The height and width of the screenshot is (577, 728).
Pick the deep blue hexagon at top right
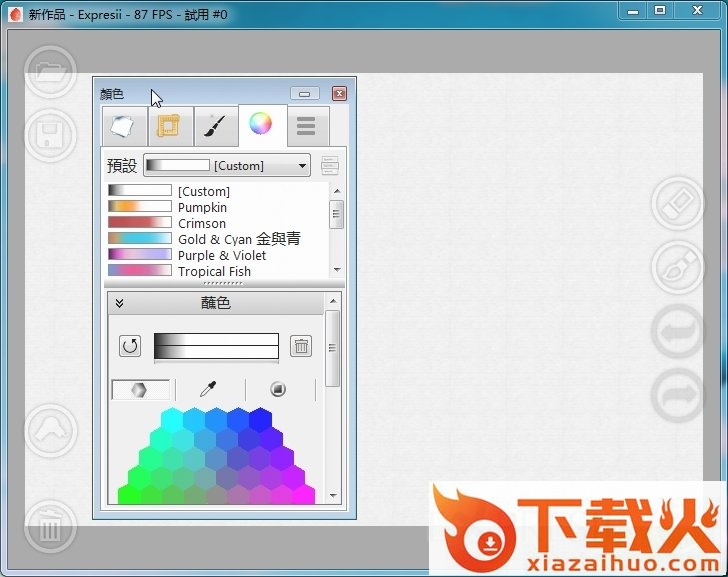coord(260,420)
